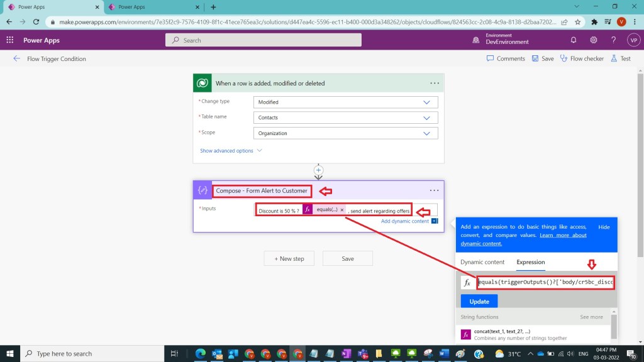Click the New step button
Viewport: 644px width, 362px height.
289,258
